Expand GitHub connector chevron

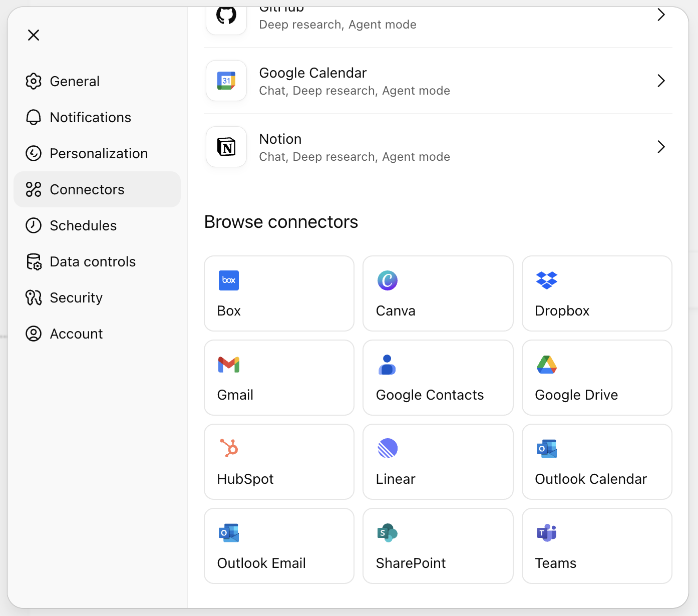[661, 15]
